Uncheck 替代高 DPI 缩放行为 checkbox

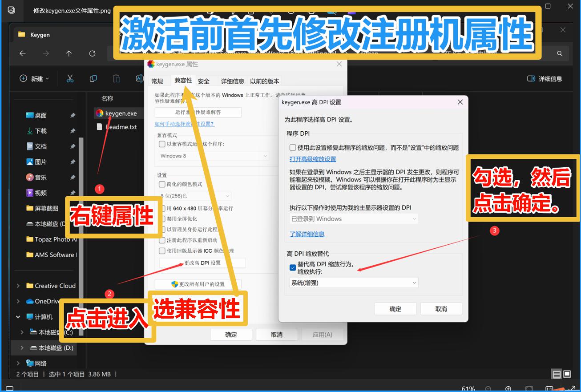pyautogui.click(x=293, y=267)
